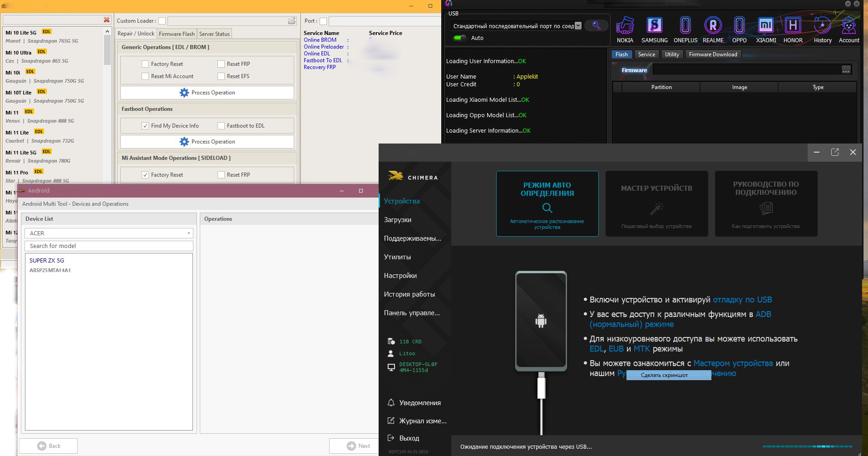The height and width of the screenshot is (456, 868).
Task: Open the Utility tab
Action: coord(672,55)
